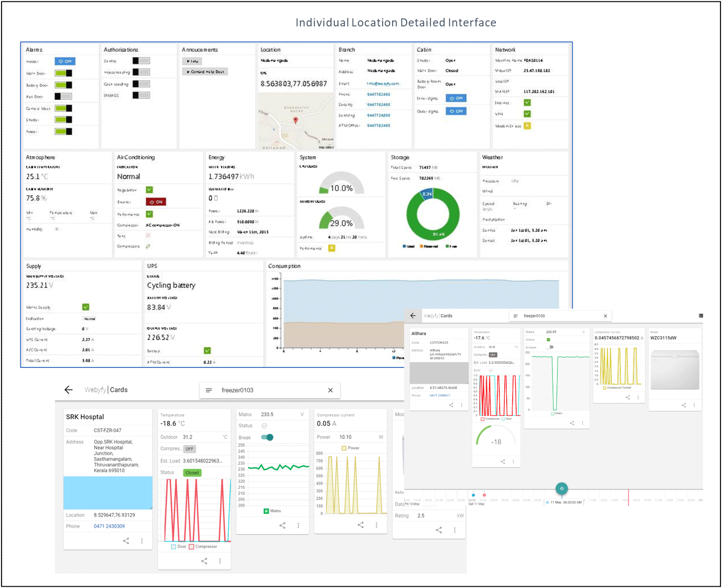This screenshot has height=588, width=722.
Task: Clear the freezer0100 search with X
Action: 605,316
